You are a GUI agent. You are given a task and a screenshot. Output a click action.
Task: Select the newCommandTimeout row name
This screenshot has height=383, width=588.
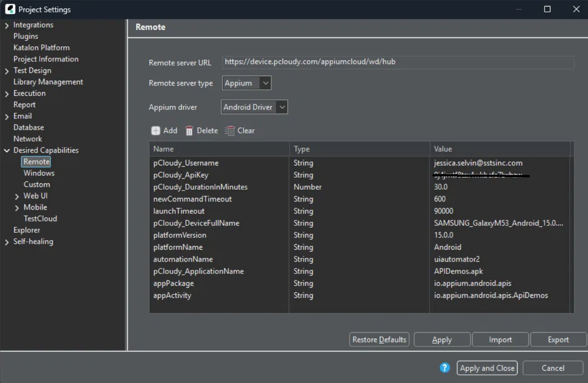[x=193, y=199]
